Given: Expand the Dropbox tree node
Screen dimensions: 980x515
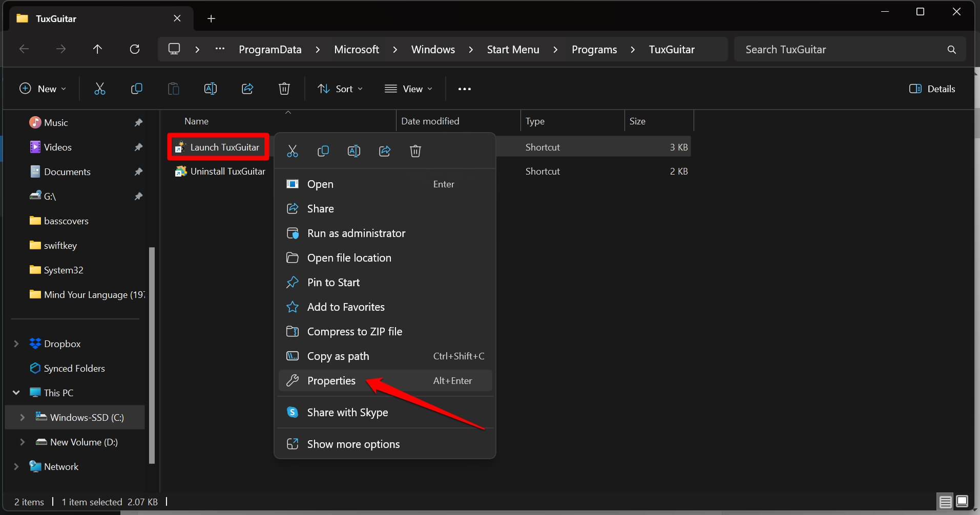Looking at the screenshot, I should point(16,344).
